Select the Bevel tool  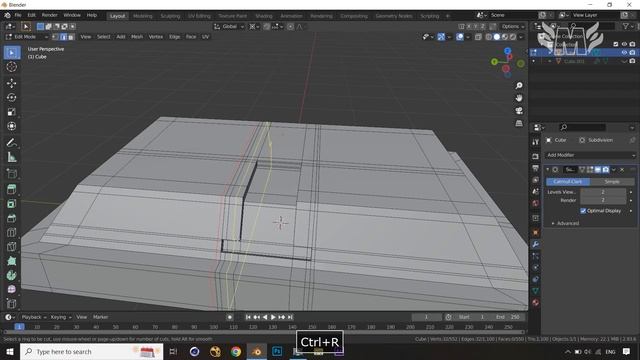(x=11, y=218)
